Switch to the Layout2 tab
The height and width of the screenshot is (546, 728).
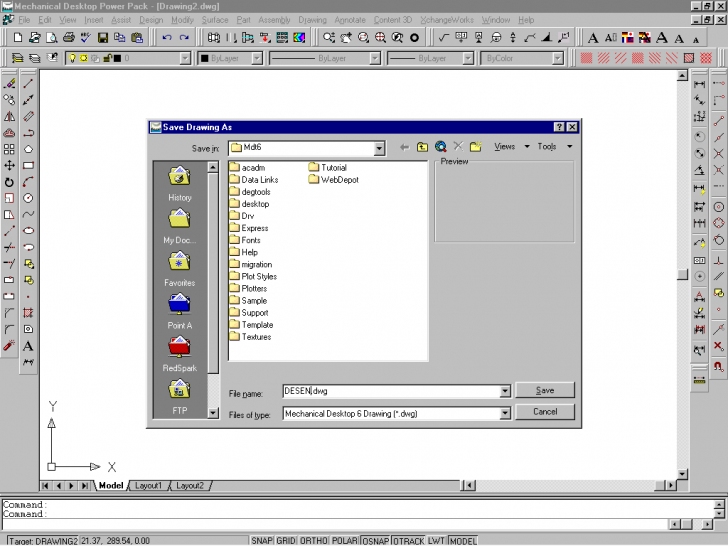click(190, 486)
